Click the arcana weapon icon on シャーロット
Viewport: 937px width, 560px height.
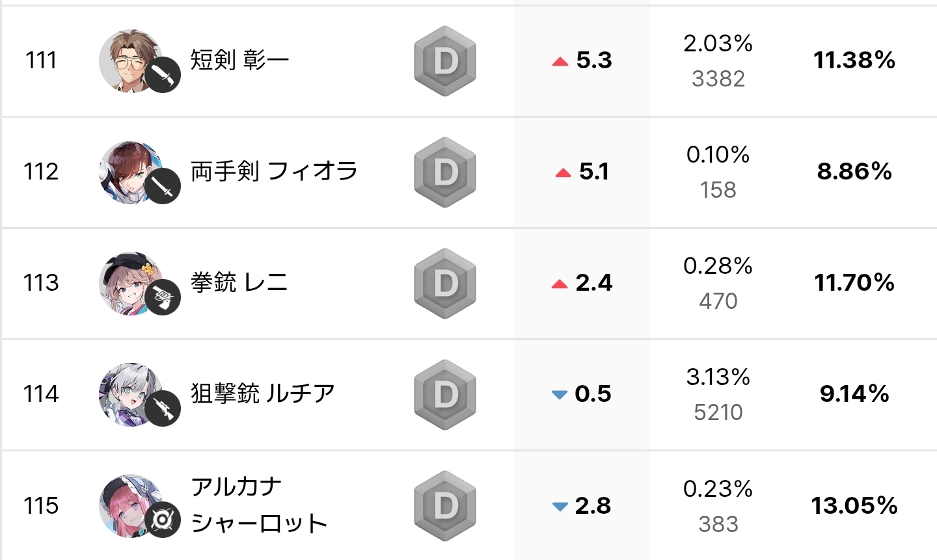pyautogui.click(x=163, y=520)
